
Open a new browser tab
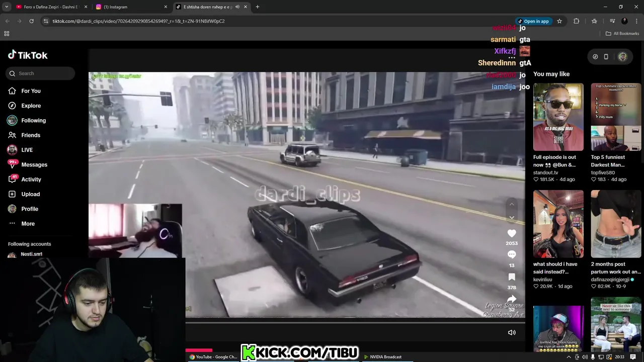[x=257, y=7]
